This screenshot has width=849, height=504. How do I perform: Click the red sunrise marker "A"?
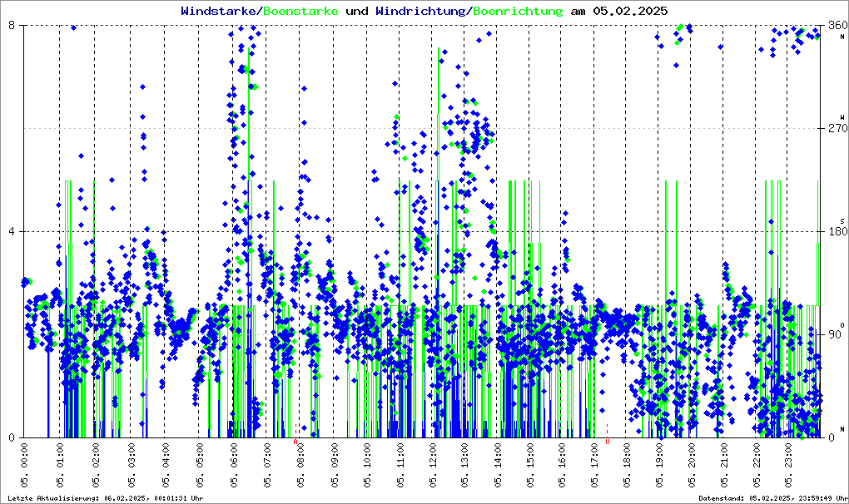(295, 442)
